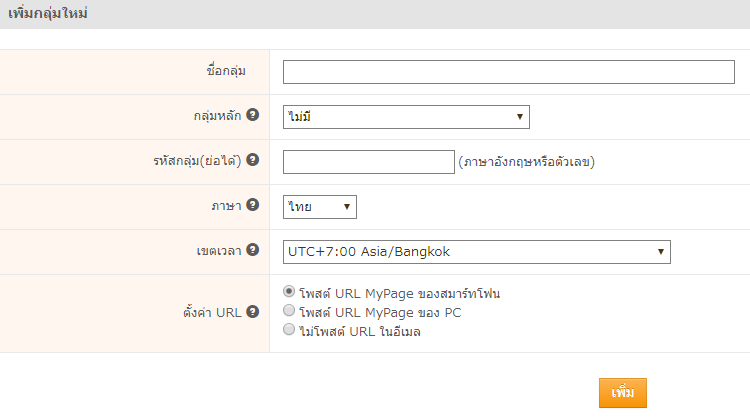Open the UTC+7:00 Asia/Bangkok timezone dropdown

pyautogui.click(x=476, y=251)
